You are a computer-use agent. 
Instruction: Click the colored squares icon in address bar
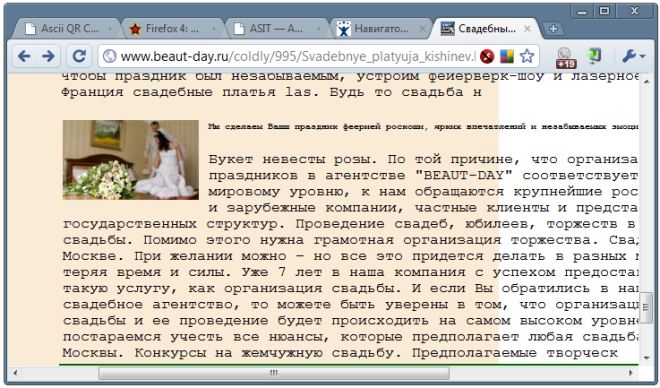(x=506, y=56)
